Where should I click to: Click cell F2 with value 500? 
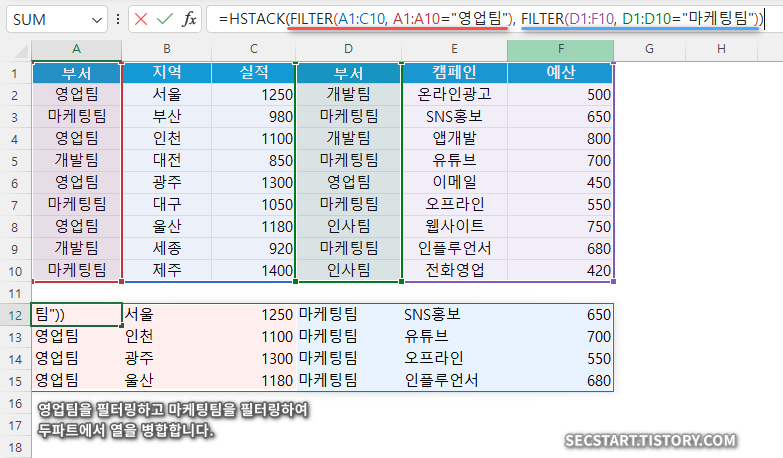click(x=561, y=94)
